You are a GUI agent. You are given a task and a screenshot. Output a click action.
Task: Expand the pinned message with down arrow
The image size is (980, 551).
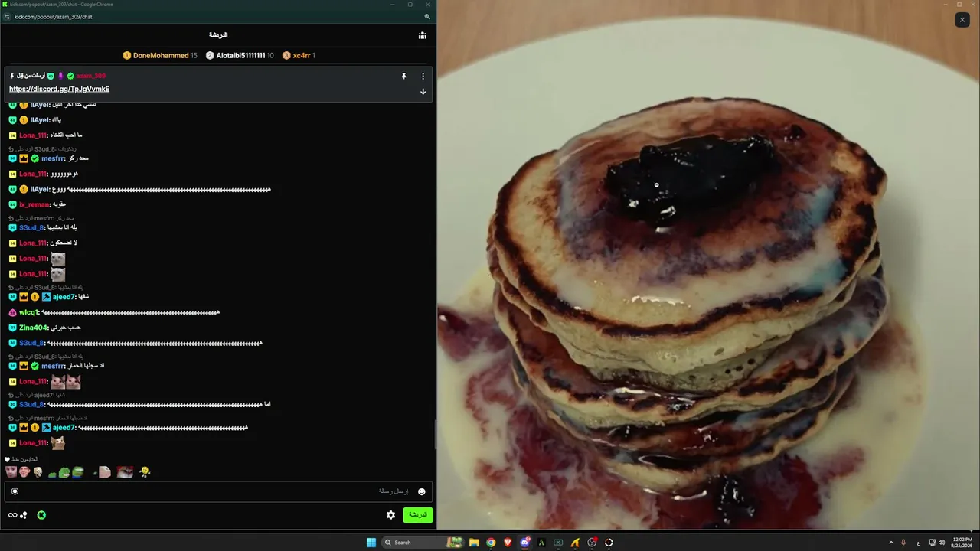click(423, 92)
